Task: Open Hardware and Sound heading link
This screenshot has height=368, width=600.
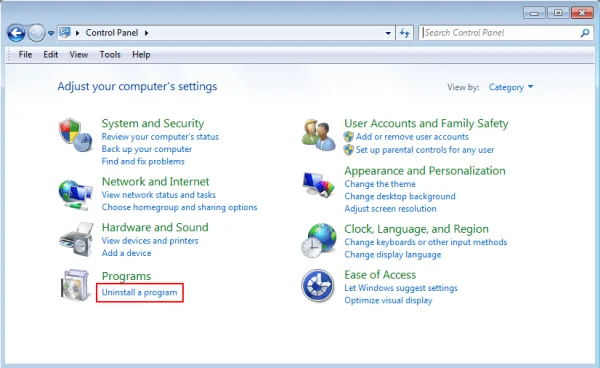Action: pyautogui.click(x=155, y=227)
